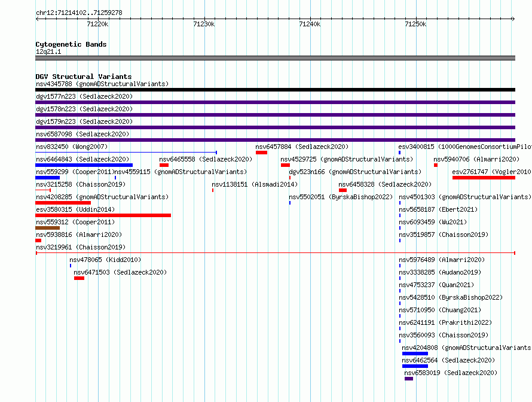
Task: Open variant nsv4204808 (gnomADStructuralVariants)
Action: click(466, 348)
